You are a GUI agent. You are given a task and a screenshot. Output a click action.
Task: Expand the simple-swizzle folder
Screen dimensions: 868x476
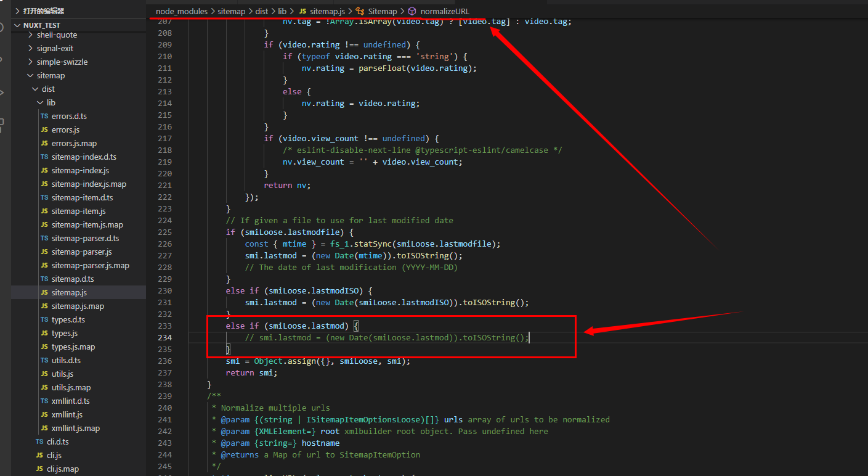coord(31,62)
